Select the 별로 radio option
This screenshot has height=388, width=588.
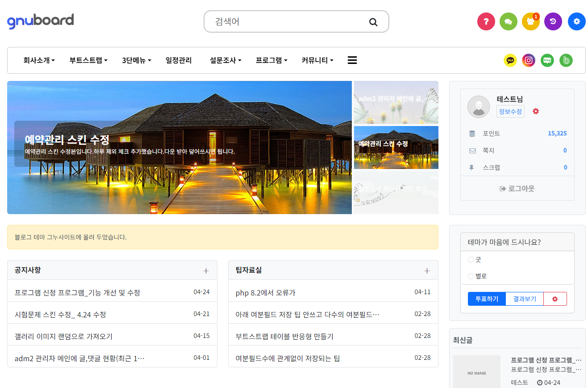click(471, 276)
